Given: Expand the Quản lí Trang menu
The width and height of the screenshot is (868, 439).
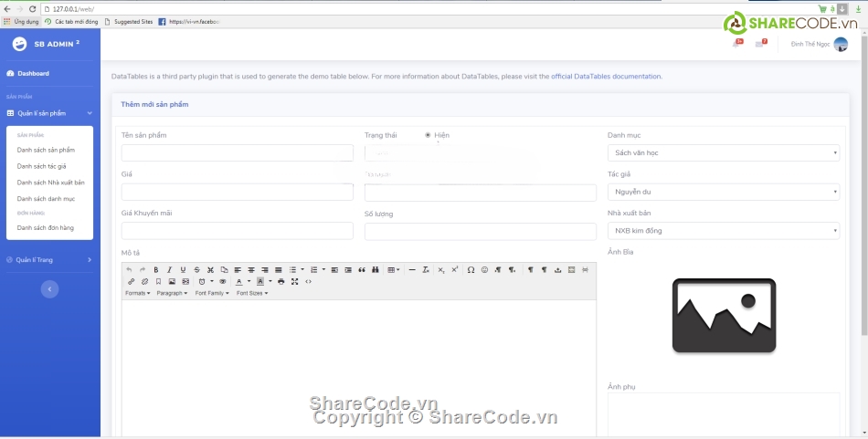Looking at the screenshot, I should point(50,260).
